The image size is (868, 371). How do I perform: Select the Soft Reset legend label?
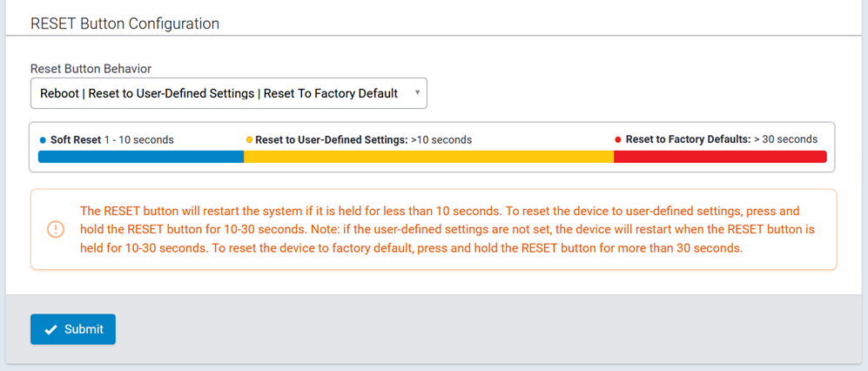[76, 139]
